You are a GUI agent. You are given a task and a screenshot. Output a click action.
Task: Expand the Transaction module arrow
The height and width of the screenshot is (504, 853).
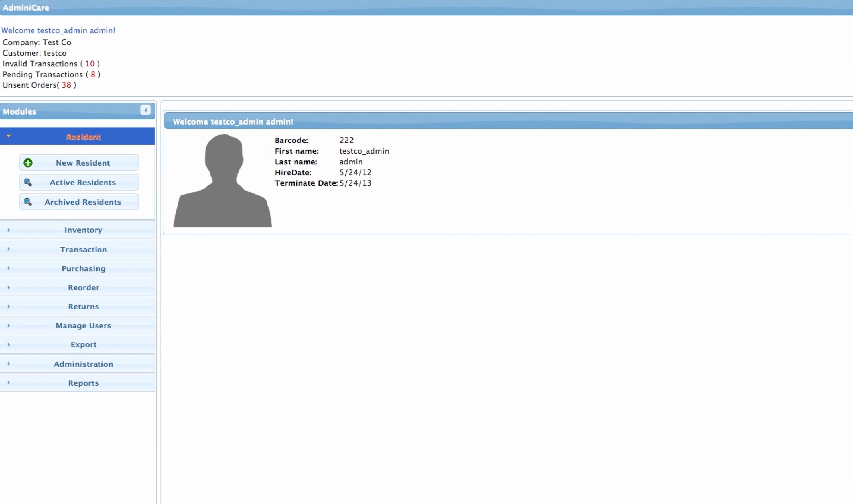coord(9,249)
